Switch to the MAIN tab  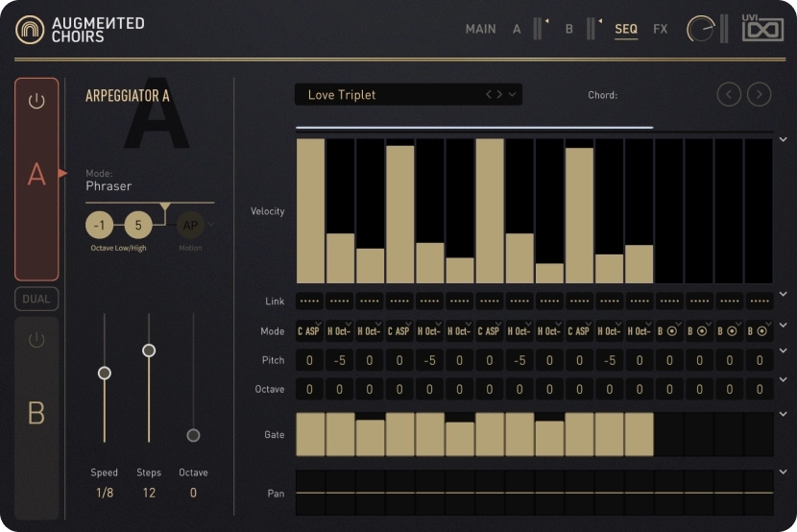[480, 29]
